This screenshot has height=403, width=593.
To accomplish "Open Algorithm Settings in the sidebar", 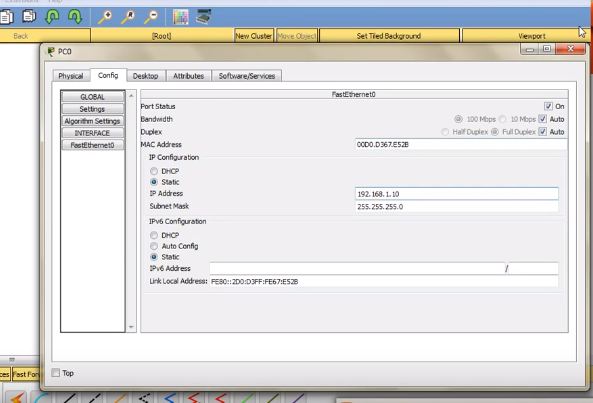I will click(x=93, y=121).
